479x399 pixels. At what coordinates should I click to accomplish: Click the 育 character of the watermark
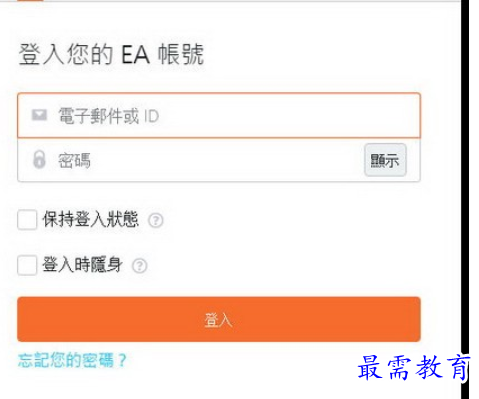(x=459, y=367)
